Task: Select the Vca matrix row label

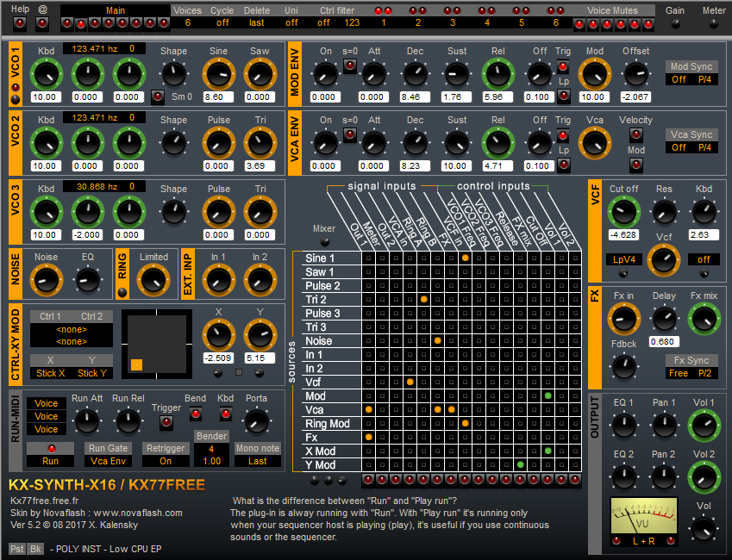Action: (331, 410)
